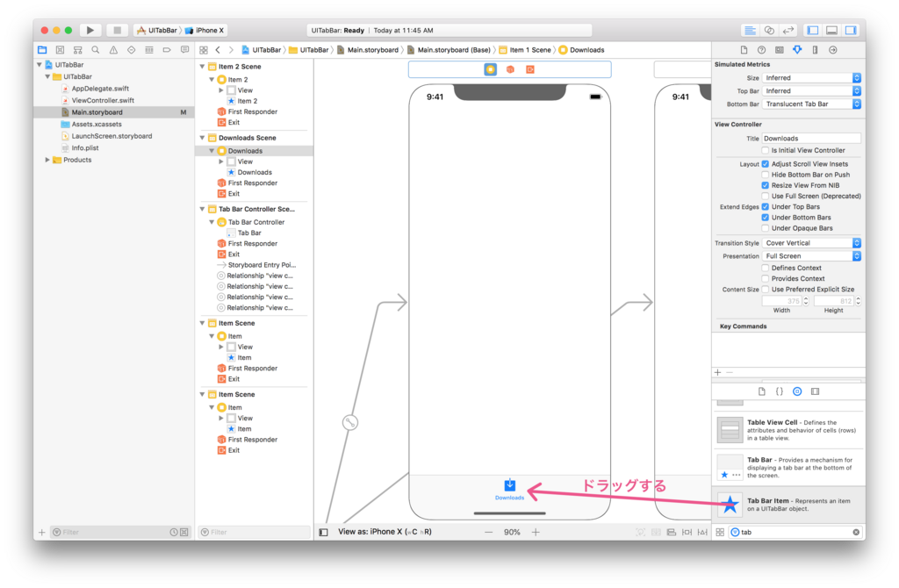Open the Report navigator speech bubble icon
The height and width of the screenshot is (588, 899).
[x=184, y=50]
